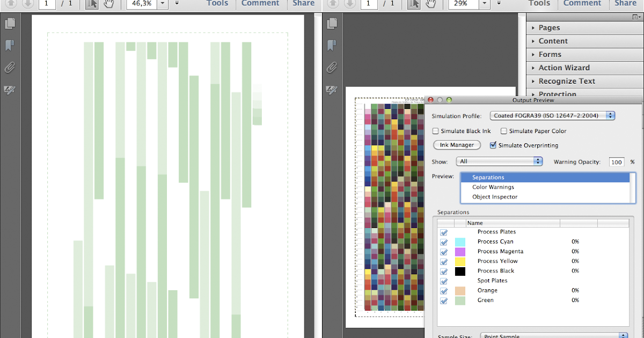644x338 pixels.
Task: Toggle Process Cyan plate visibility
Action: point(444,242)
